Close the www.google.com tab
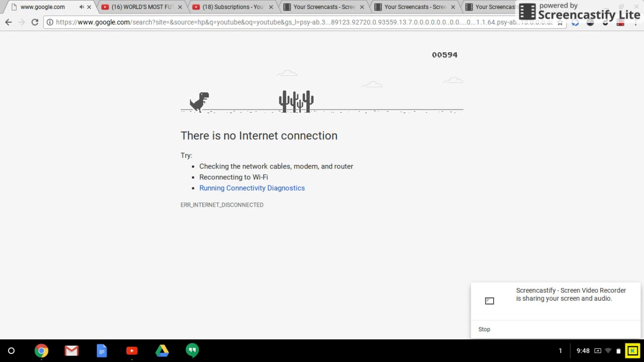The width and height of the screenshot is (644, 362). point(89,7)
